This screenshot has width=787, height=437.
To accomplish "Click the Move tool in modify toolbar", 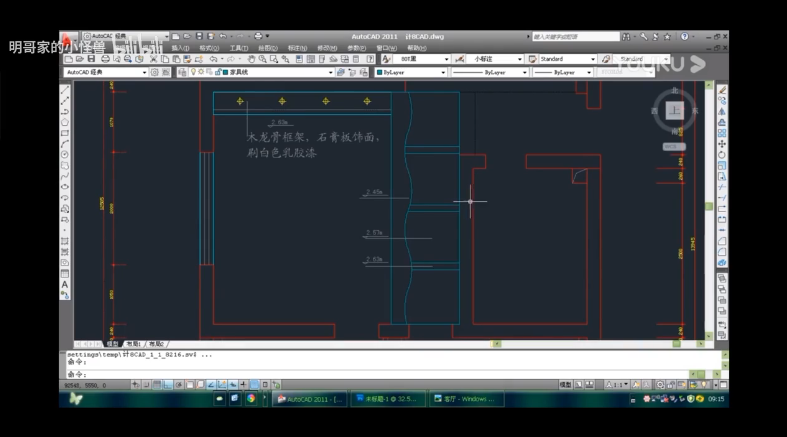I will (722, 144).
